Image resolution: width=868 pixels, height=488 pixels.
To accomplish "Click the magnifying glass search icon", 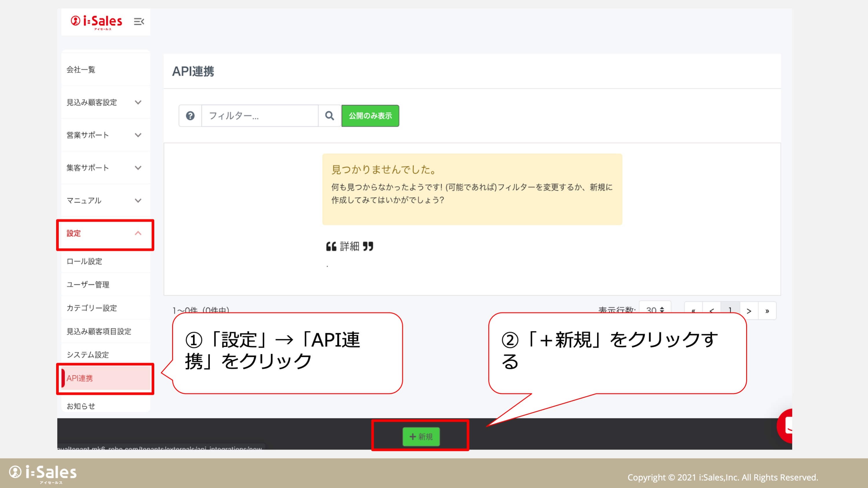I will pos(330,116).
